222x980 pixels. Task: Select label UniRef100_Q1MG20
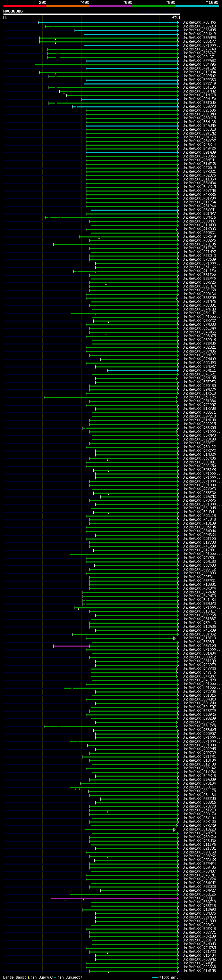pos(199,455)
